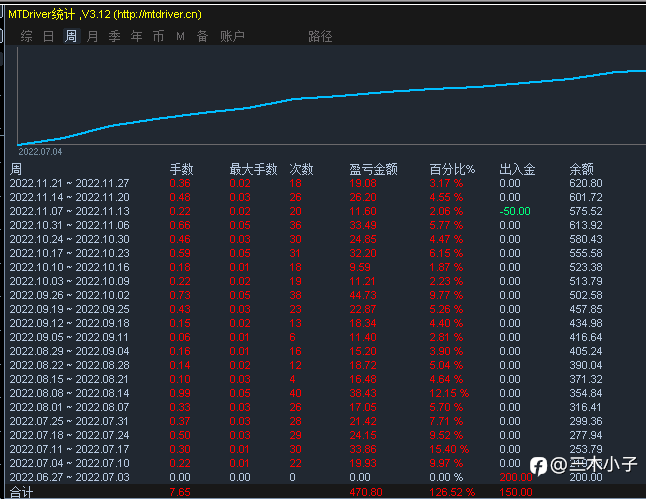
Task: Select row 2022.10.10 ~ 2022.10.16
Action: tap(306, 267)
